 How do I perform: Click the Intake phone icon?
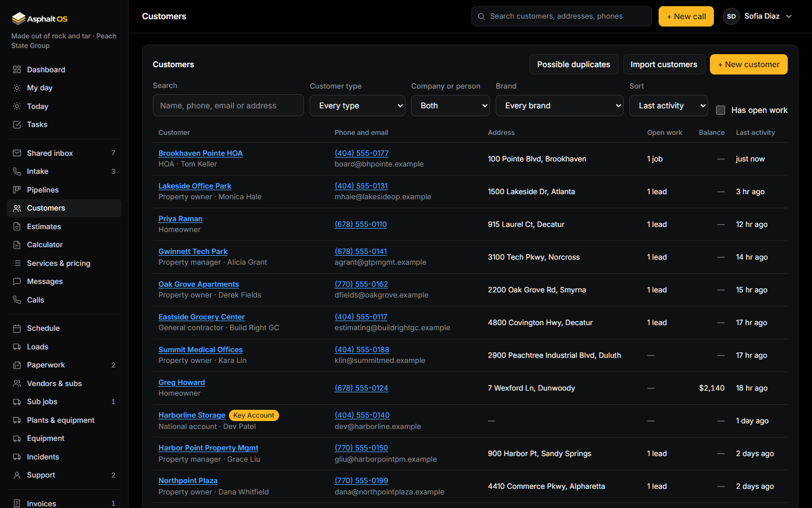tap(17, 172)
